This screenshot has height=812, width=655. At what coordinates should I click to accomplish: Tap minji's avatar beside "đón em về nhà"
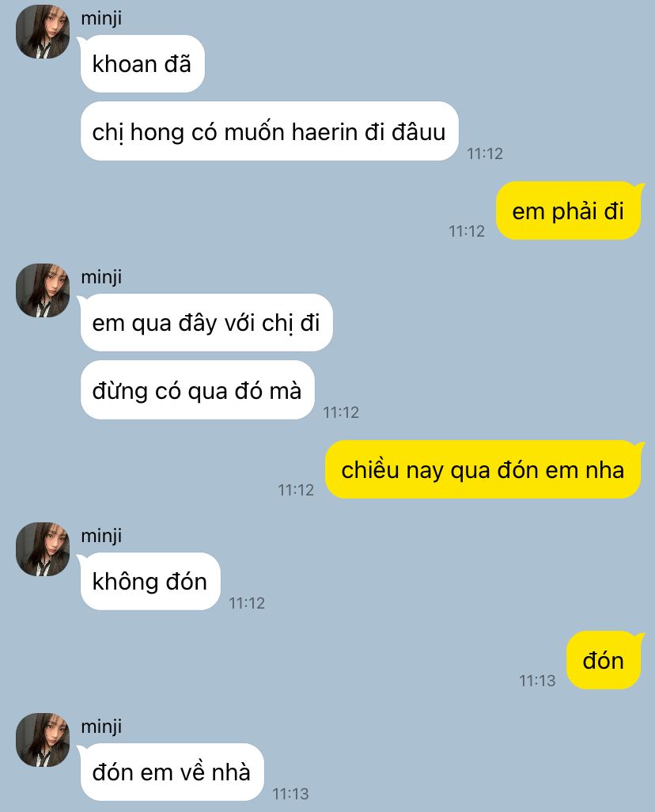pos(43,739)
